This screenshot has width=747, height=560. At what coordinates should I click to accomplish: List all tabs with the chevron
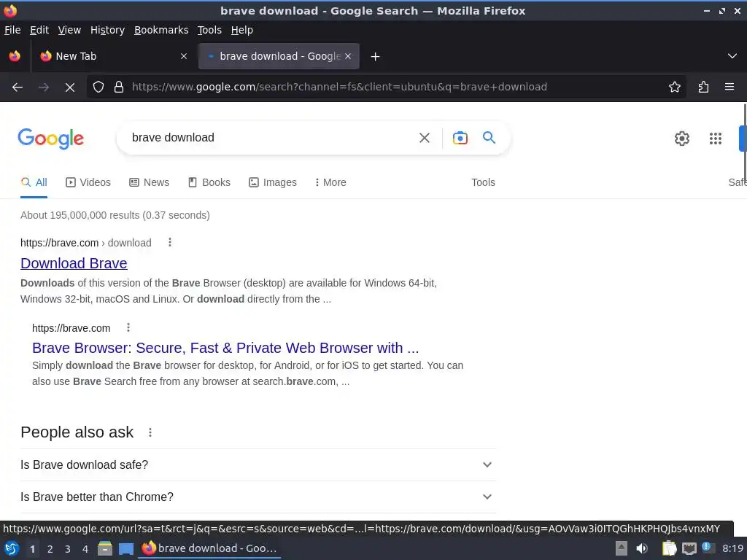point(732,56)
